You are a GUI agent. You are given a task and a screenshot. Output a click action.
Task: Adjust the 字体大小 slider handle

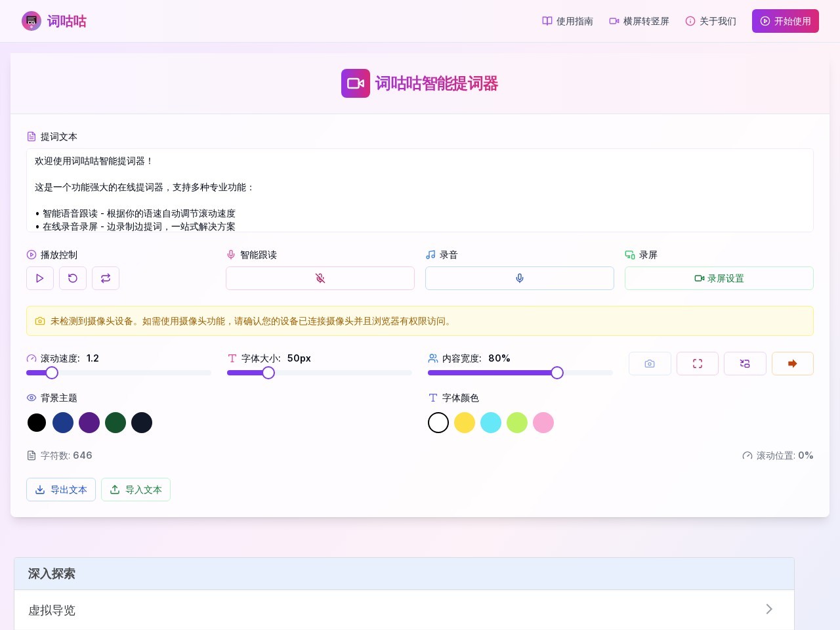pyautogui.click(x=268, y=373)
